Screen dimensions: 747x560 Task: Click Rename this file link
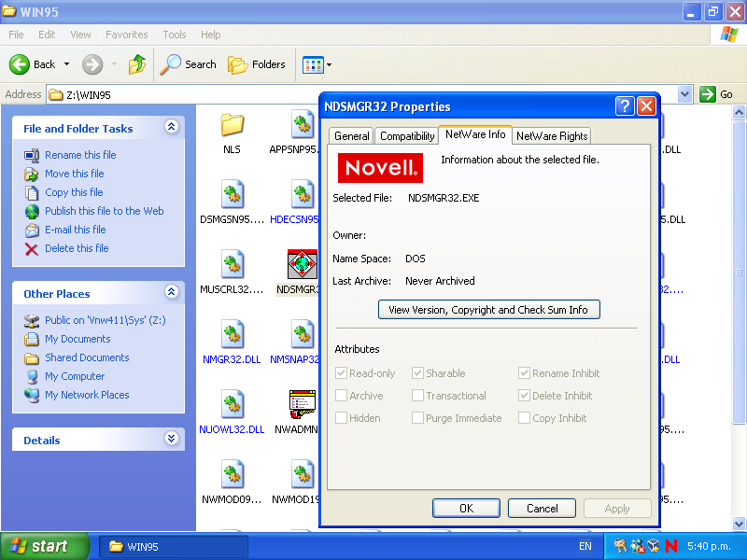[80, 155]
